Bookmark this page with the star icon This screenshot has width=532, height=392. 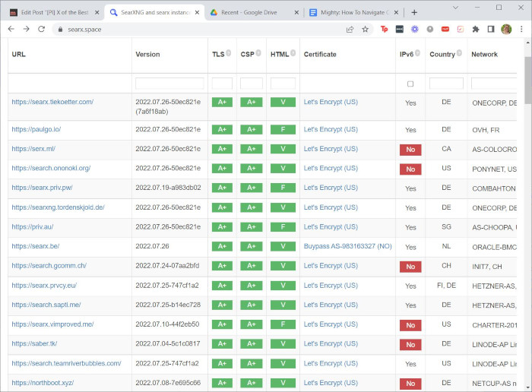pos(365,30)
